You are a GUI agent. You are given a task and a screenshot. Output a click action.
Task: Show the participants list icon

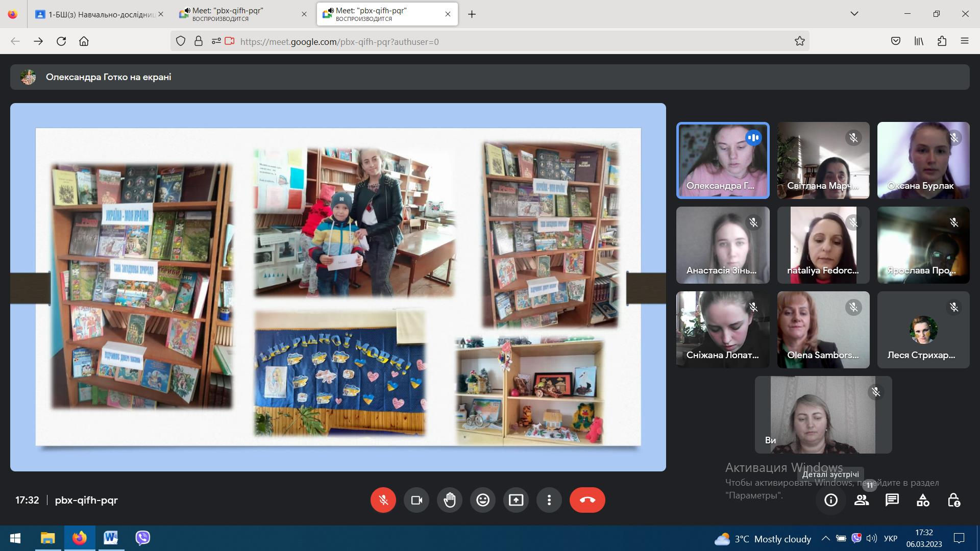coord(862,500)
